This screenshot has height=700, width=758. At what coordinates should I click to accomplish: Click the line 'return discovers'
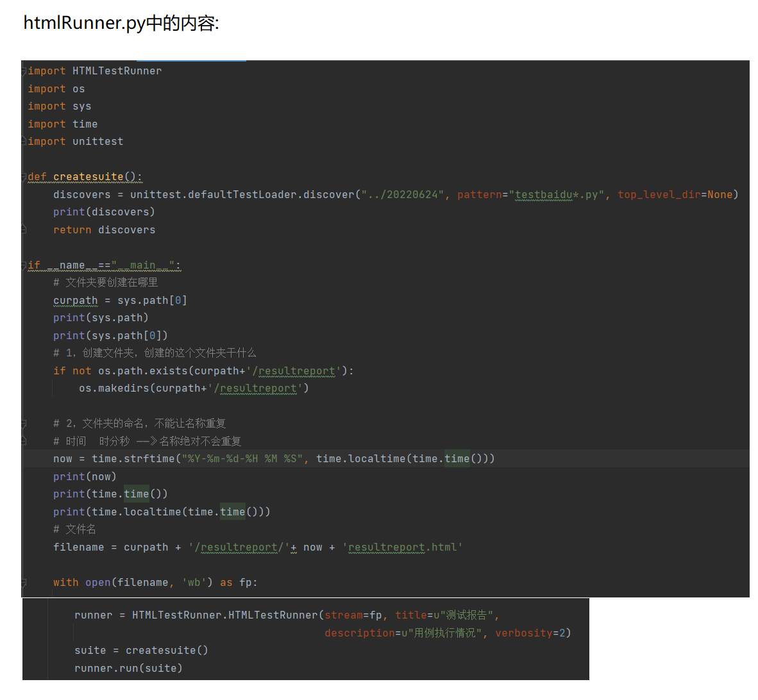pyautogui.click(x=105, y=230)
